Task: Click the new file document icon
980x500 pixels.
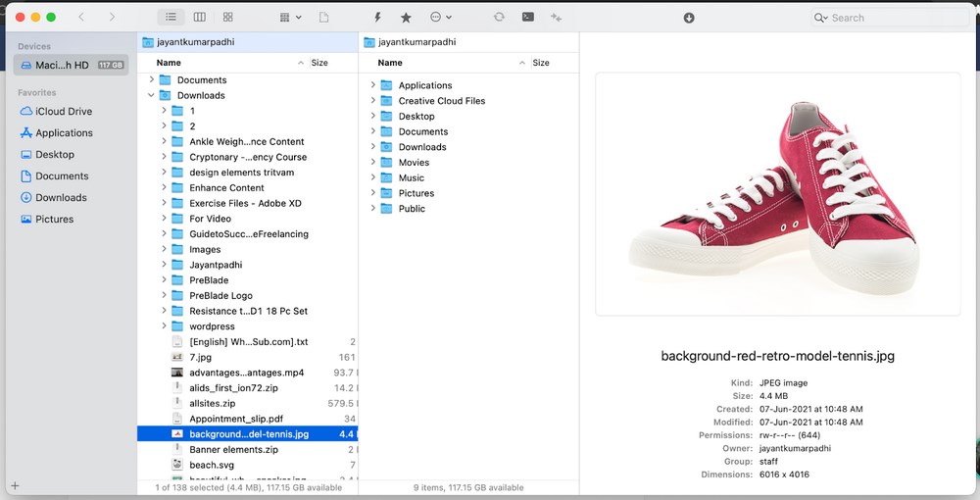Action: (323, 18)
